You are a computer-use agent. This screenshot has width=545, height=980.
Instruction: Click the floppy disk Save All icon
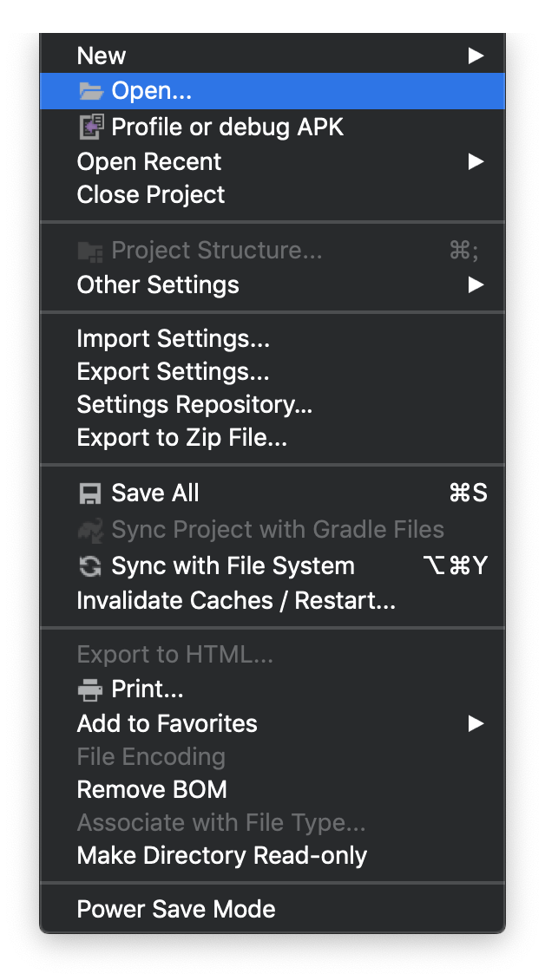90,493
